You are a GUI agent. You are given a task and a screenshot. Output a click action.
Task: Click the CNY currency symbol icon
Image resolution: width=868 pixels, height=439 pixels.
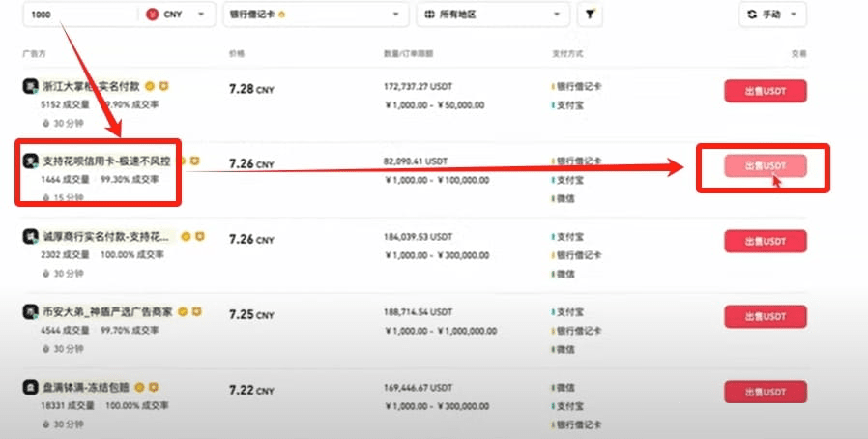153,15
